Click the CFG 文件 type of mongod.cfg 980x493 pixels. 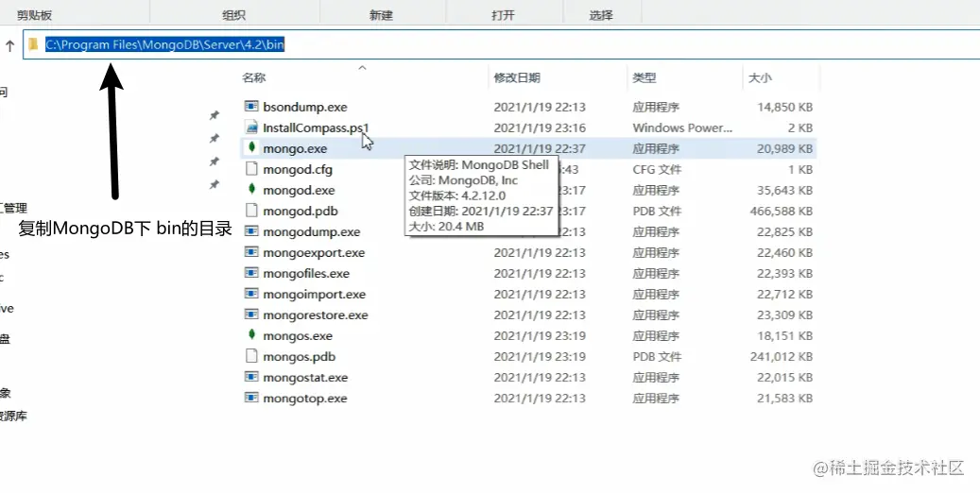pyautogui.click(x=657, y=169)
